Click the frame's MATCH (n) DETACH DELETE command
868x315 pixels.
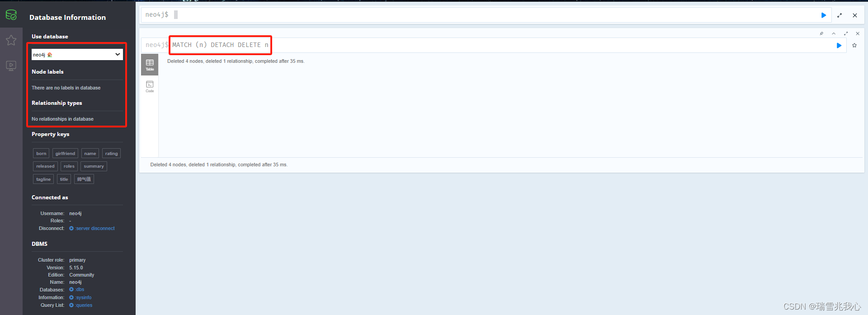pos(220,45)
